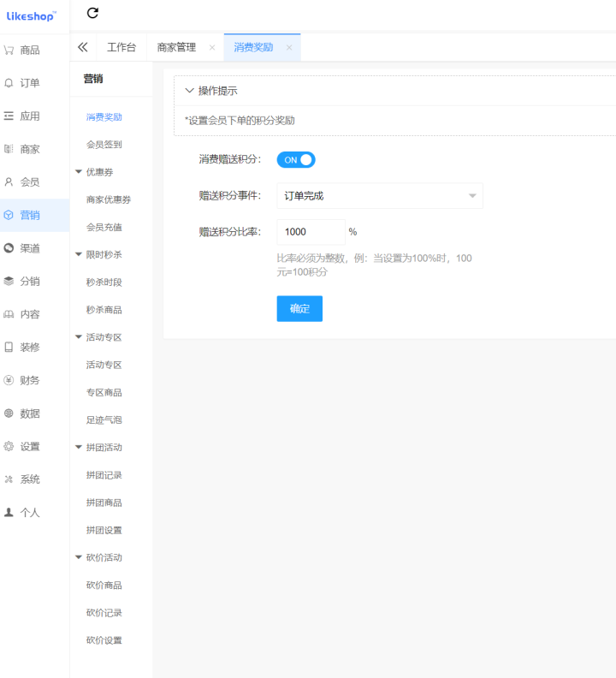Open 个人 user icon in sidebar

[9, 513]
